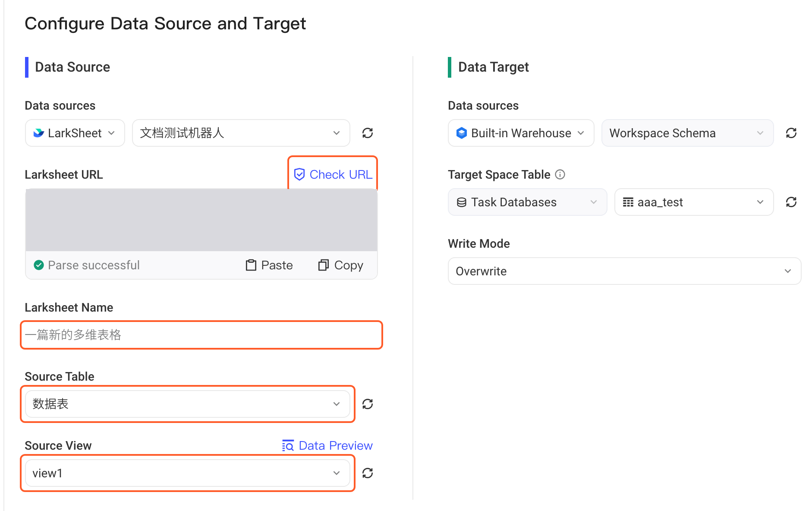Image resolution: width=812 pixels, height=511 pixels.
Task: Open the Task Databases dropdown
Action: click(x=528, y=202)
